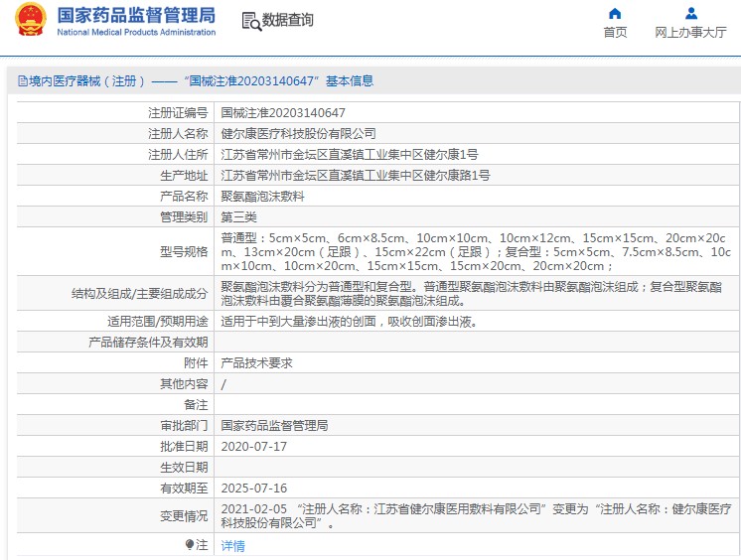The height and width of the screenshot is (560, 741).
Task: Click National Medical Products Administration subtitle
Action: [136, 32]
